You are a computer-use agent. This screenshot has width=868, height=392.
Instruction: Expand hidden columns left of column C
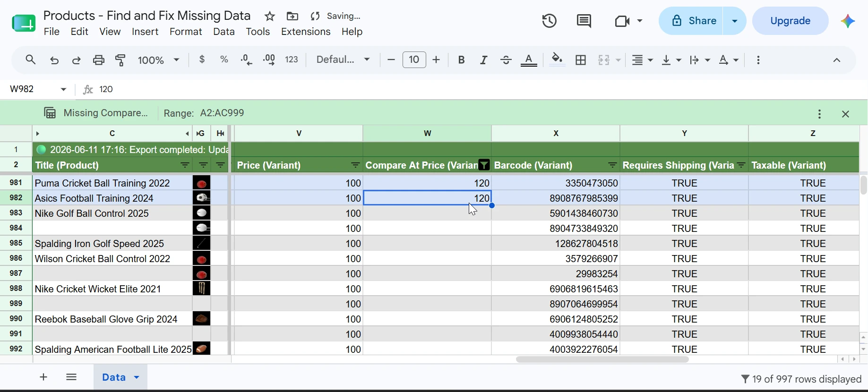(38, 134)
